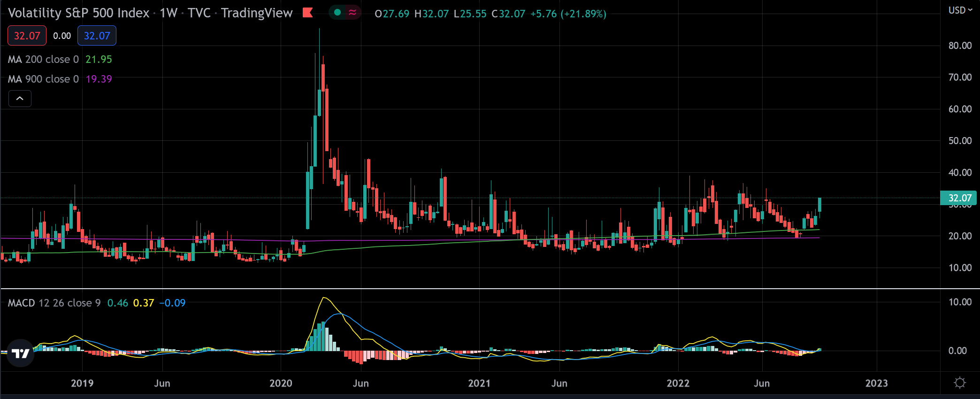Click the red 32.07 sell price button

27,36
